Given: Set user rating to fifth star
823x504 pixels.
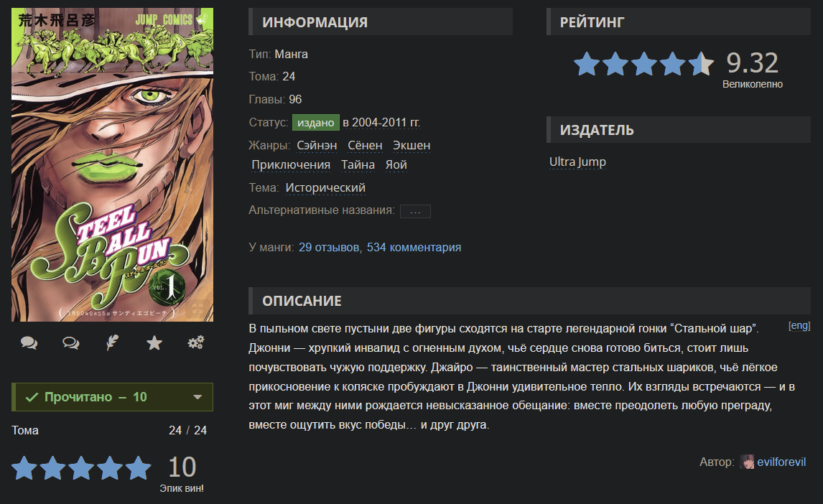Looking at the screenshot, I should click(x=138, y=468).
